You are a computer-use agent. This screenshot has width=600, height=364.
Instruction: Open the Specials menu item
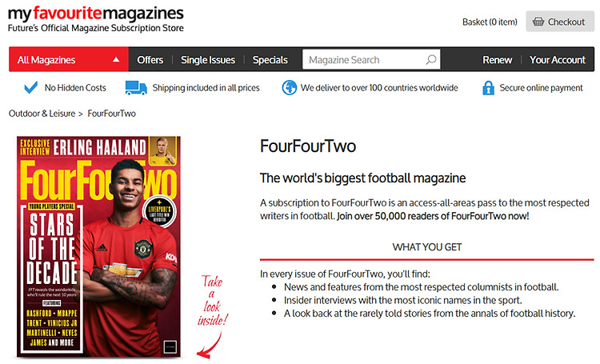click(270, 60)
